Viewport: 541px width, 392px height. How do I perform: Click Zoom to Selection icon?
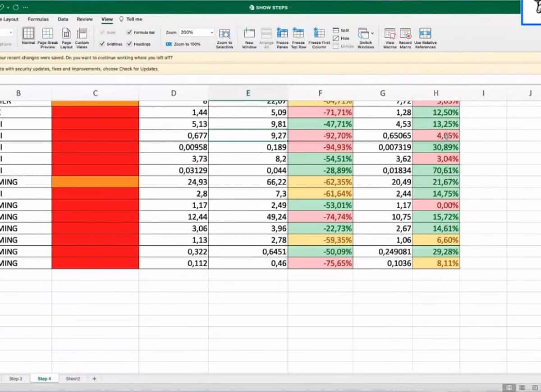click(225, 34)
